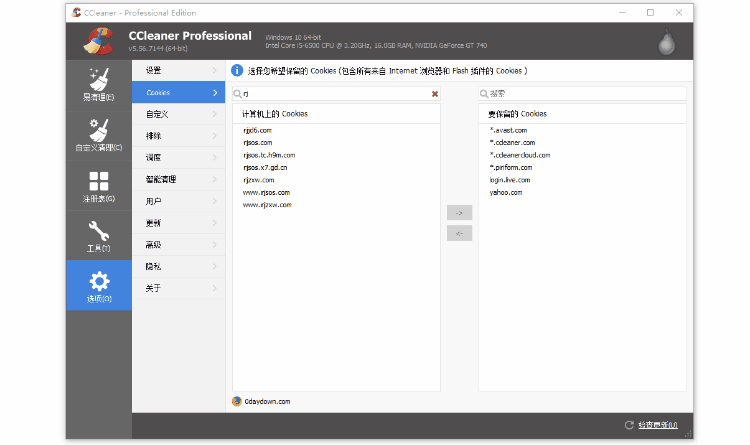Viewport: 750px width, 445px height.
Task: Select rjzxw.com cookie entry
Action: pos(258,180)
